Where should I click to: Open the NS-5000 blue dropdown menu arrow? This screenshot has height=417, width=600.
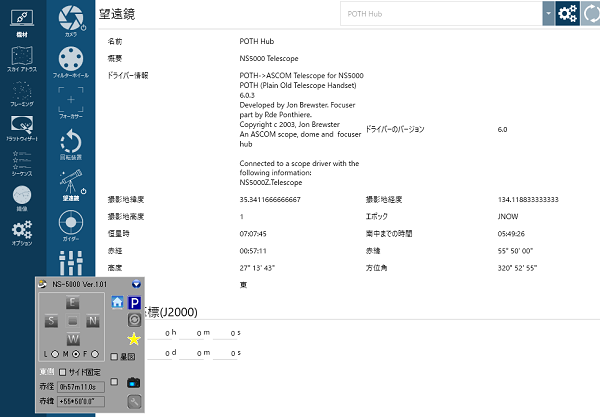tap(136, 284)
